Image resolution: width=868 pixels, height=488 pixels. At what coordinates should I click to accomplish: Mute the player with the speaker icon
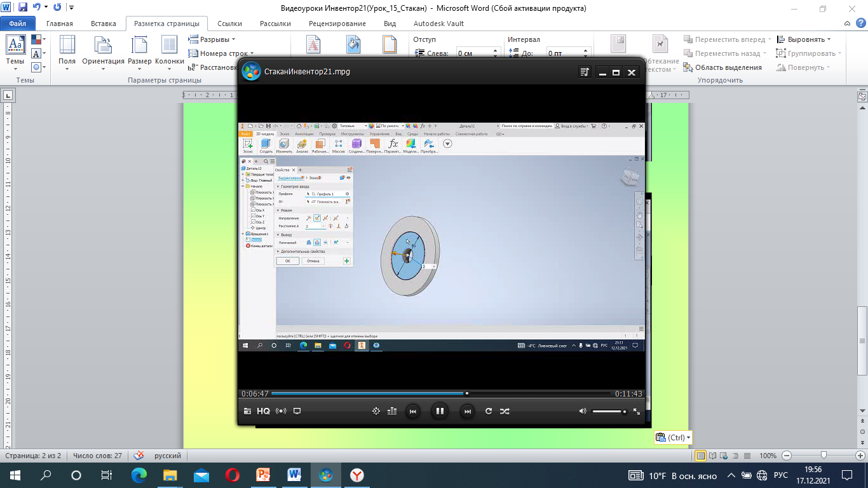tap(583, 411)
